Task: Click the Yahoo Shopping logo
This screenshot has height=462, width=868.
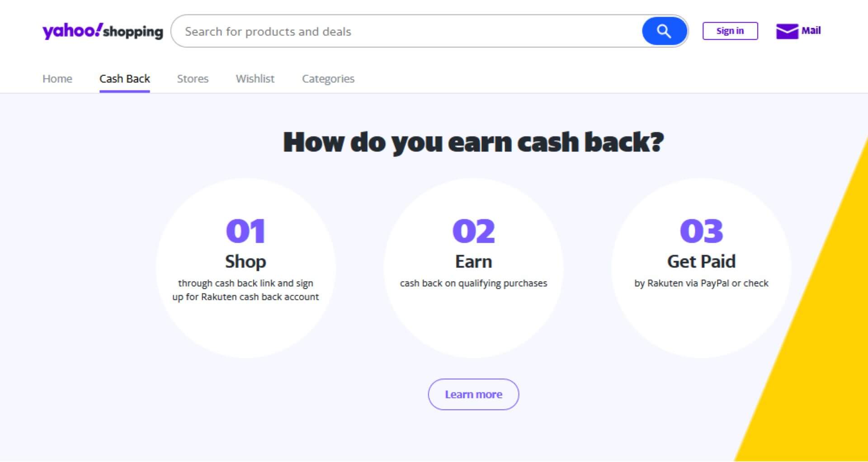Action: tap(103, 31)
